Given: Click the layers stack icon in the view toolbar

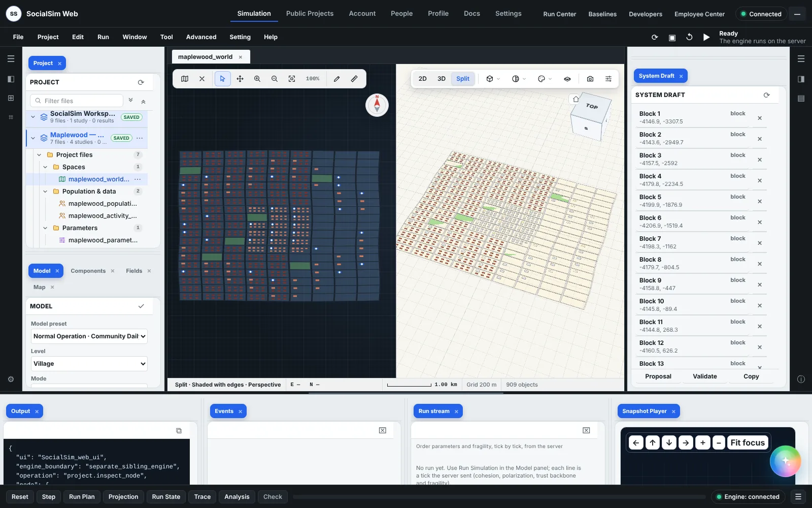Looking at the screenshot, I should (567, 79).
